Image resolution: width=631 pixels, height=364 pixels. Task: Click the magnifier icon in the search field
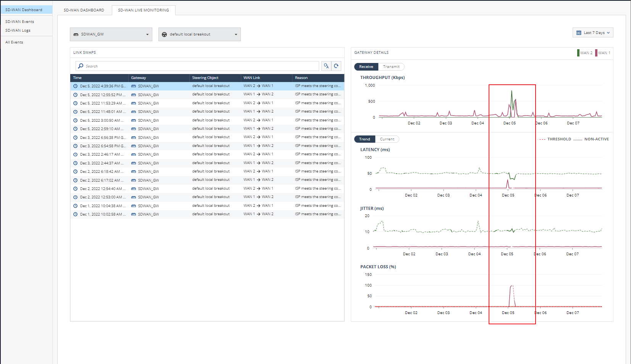coord(81,66)
